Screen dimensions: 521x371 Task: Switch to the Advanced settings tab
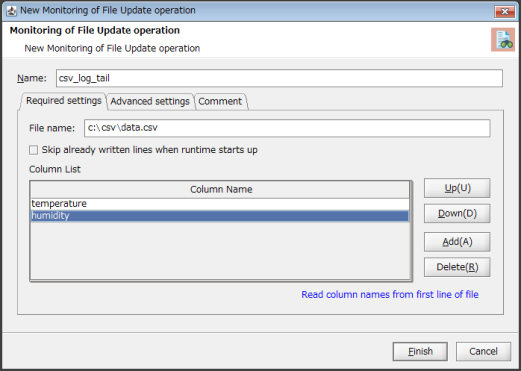(150, 101)
